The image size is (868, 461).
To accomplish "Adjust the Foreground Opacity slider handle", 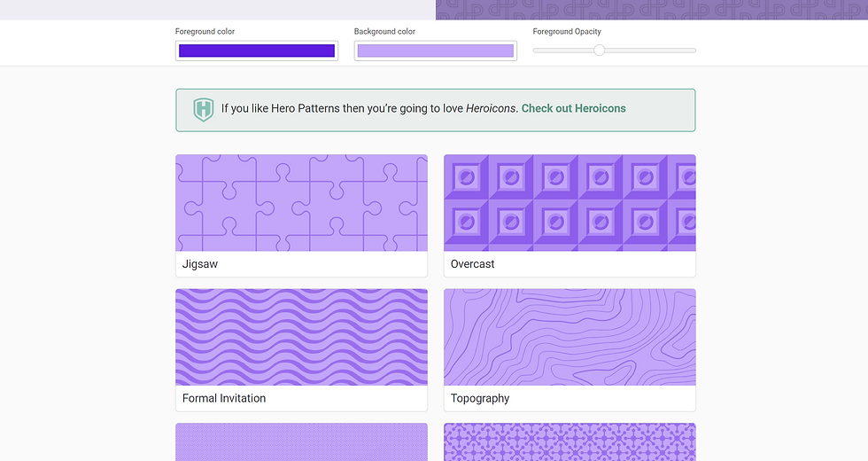I will (x=599, y=51).
